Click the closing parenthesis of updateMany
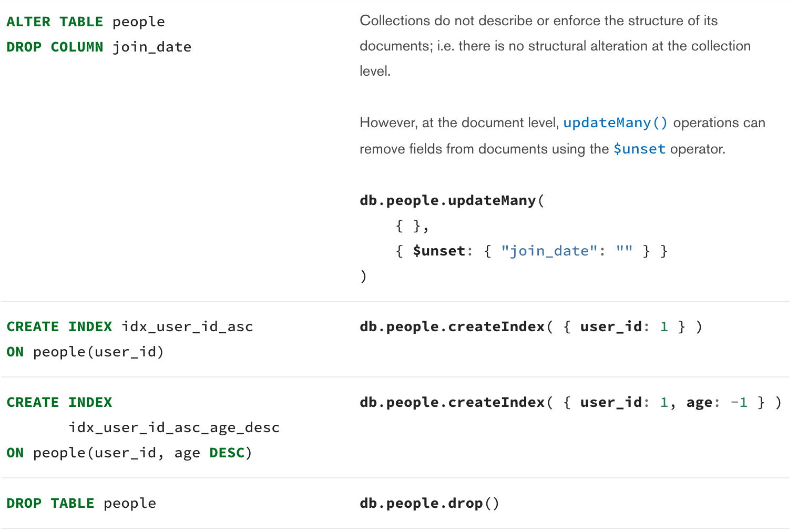This screenshot has width=798, height=532. tap(363, 277)
